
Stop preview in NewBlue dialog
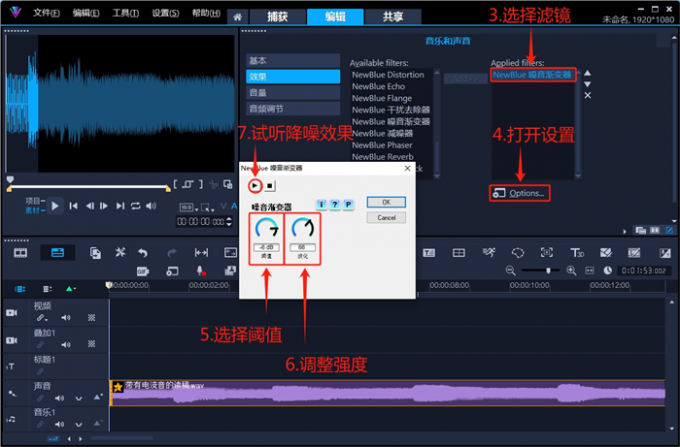(269, 186)
